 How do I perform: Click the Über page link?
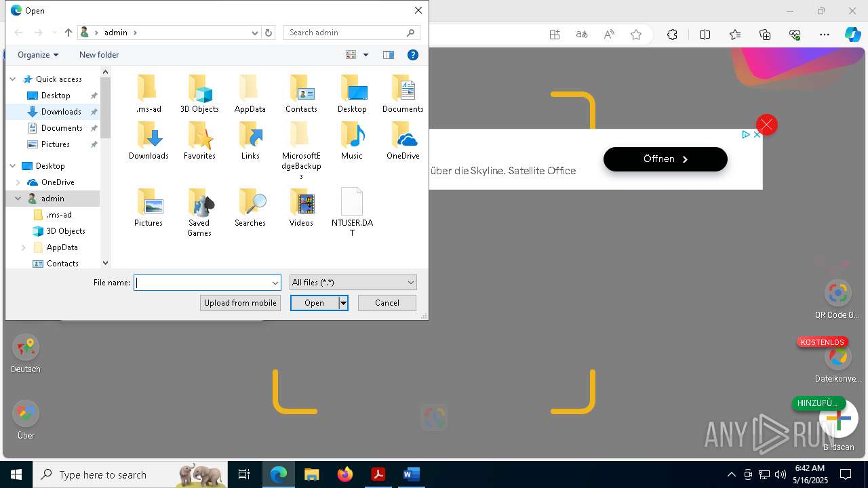coord(26,421)
